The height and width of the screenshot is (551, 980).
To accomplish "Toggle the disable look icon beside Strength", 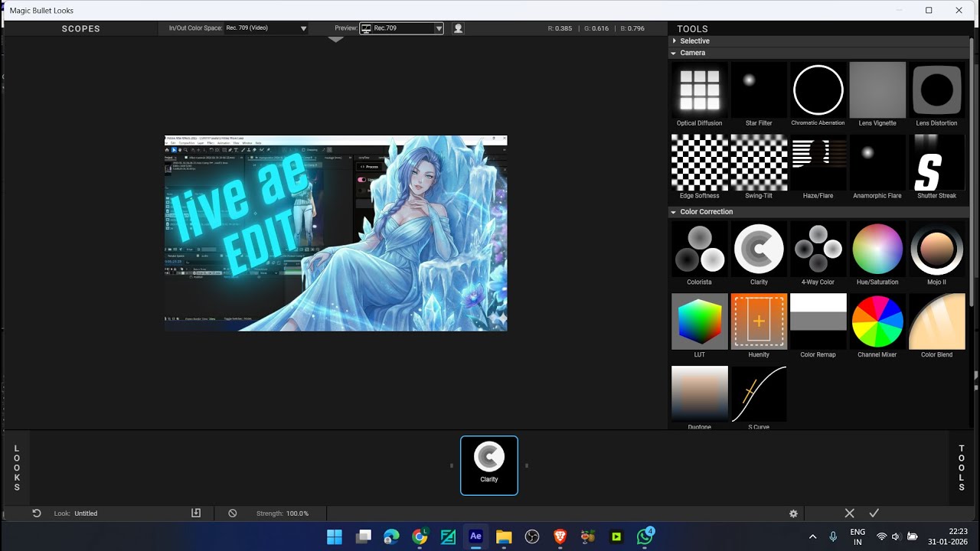I will pyautogui.click(x=233, y=514).
